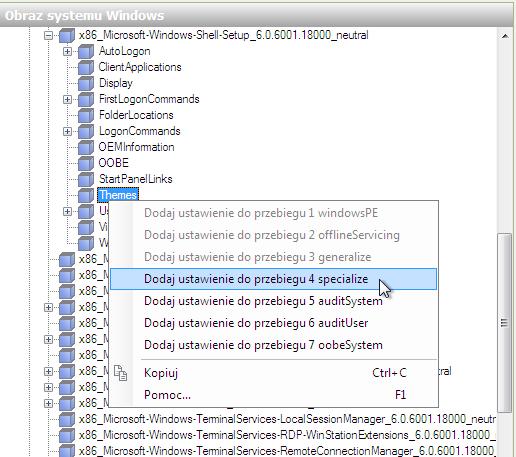Choose disabled 'przebiegu 1 windowsPE' menu entry
516x457 pixels.
tap(273, 213)
